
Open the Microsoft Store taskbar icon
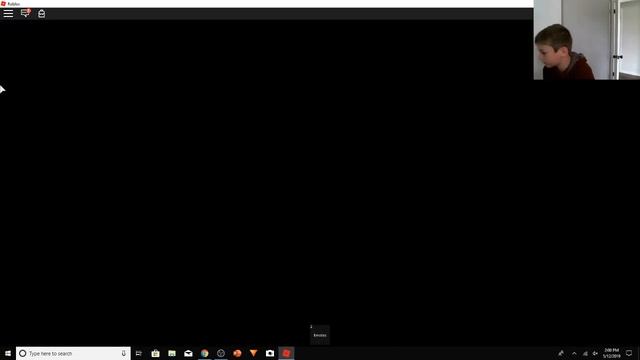point(156,353)
